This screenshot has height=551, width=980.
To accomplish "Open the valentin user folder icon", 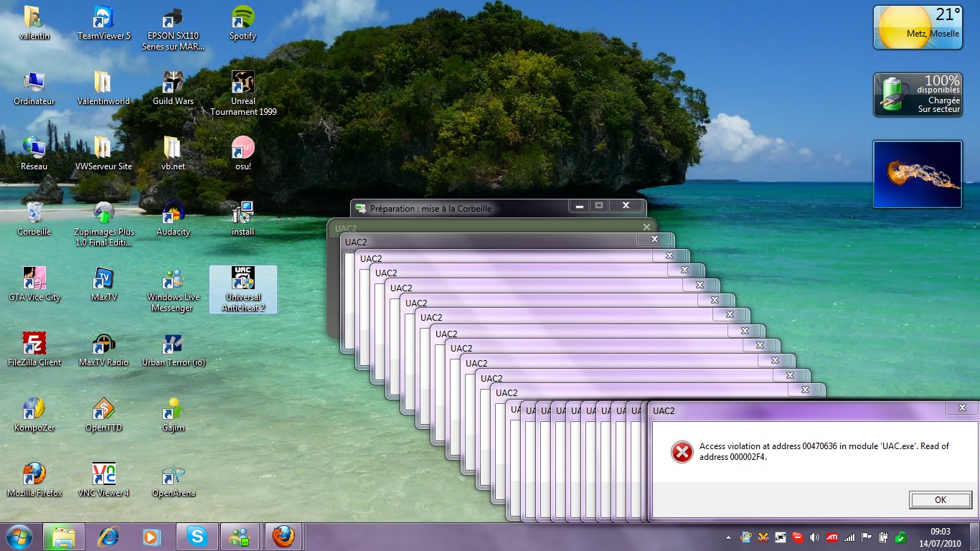I will point(34,23).
